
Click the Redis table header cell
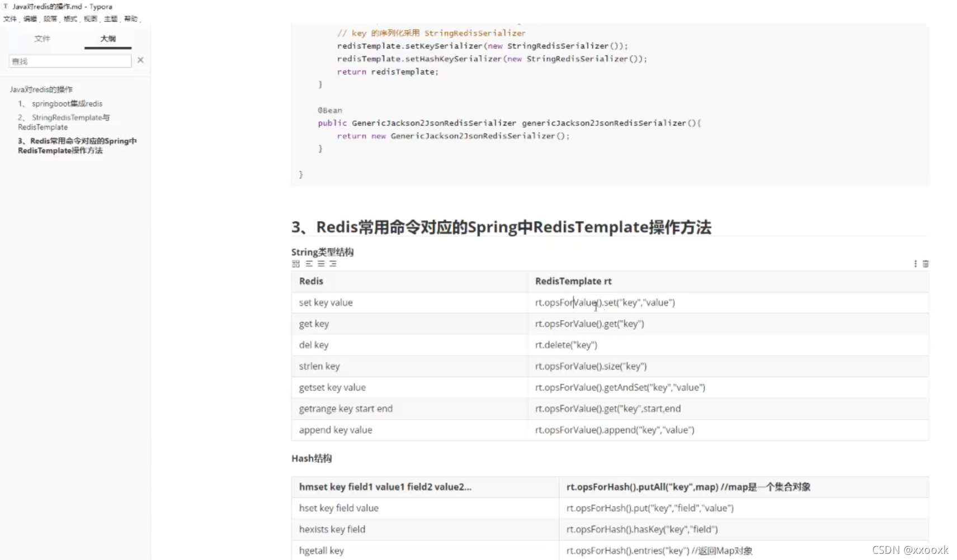409,281
